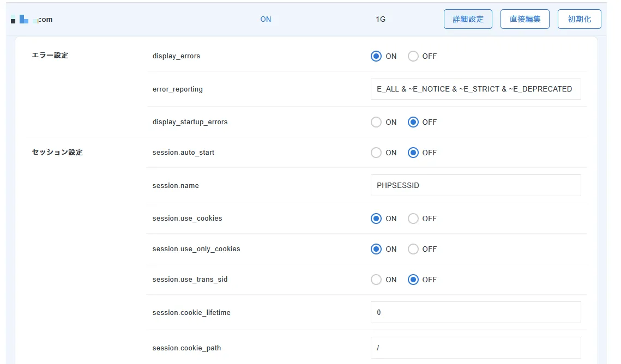
Task: Click the error_reporting input field
Action: click(x=475, y=89)
